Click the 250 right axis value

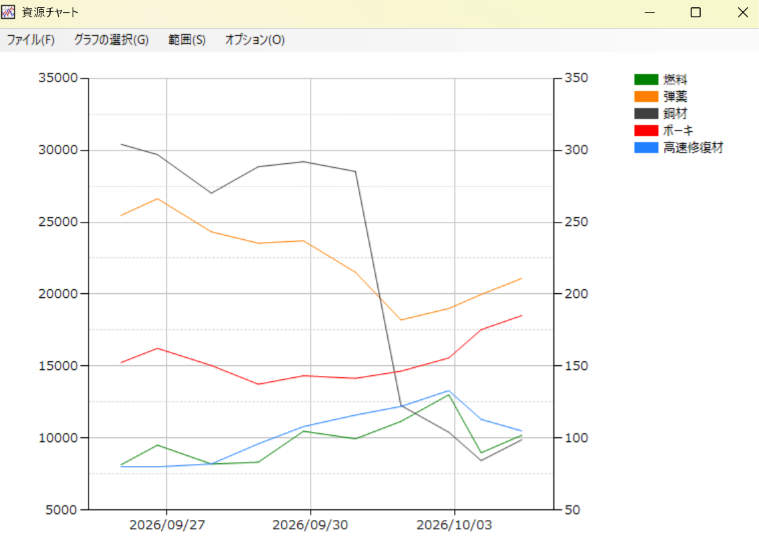(x=577, y=222)
